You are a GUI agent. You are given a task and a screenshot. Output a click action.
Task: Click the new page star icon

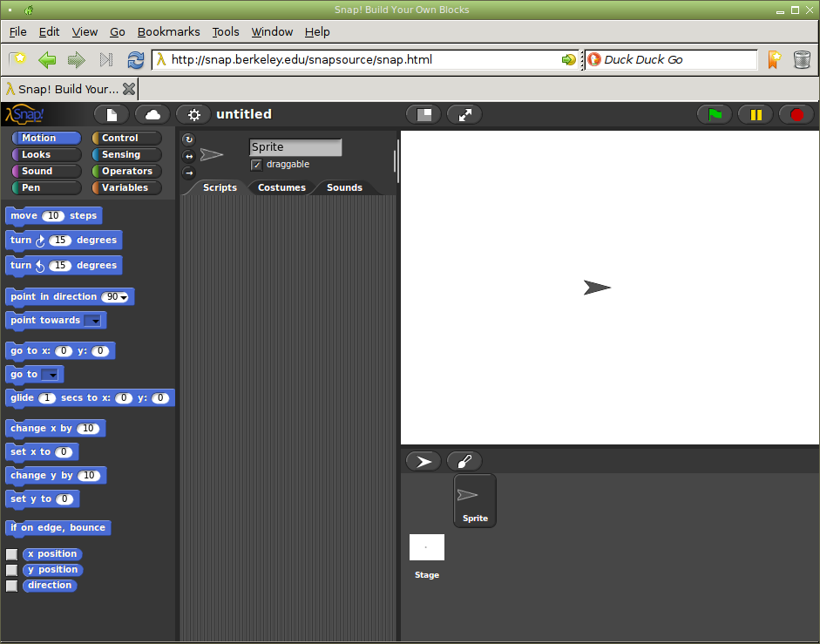pos(17,59)
